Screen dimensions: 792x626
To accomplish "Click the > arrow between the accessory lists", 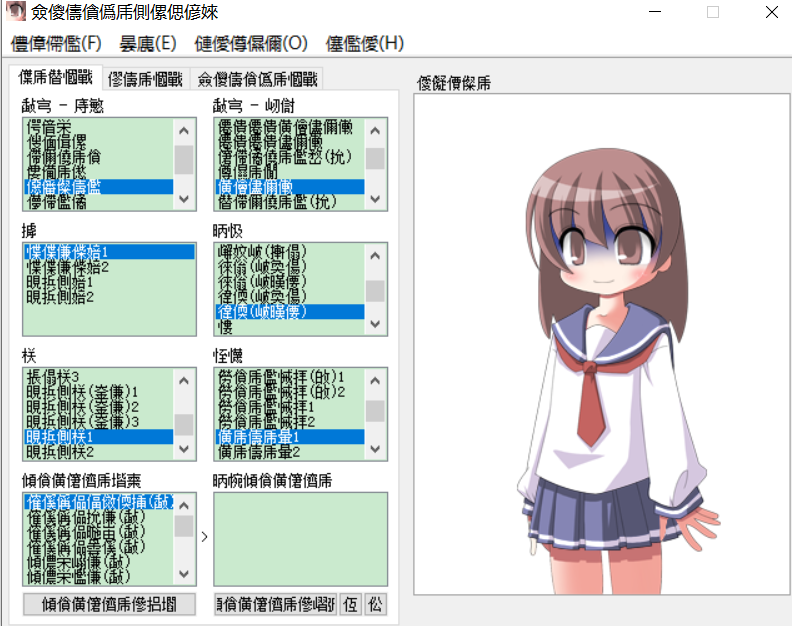I will [204, 537].
